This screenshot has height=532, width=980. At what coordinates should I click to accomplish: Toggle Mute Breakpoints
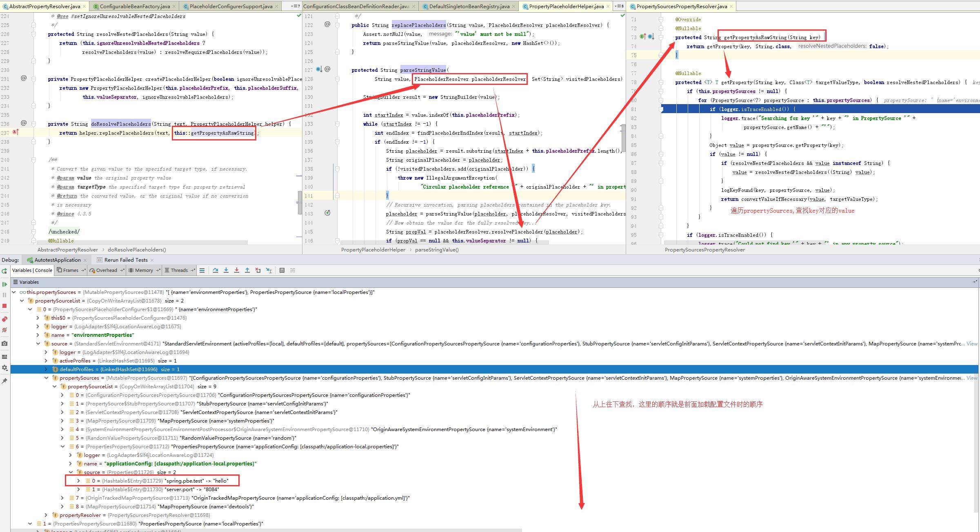pos(4,329)
